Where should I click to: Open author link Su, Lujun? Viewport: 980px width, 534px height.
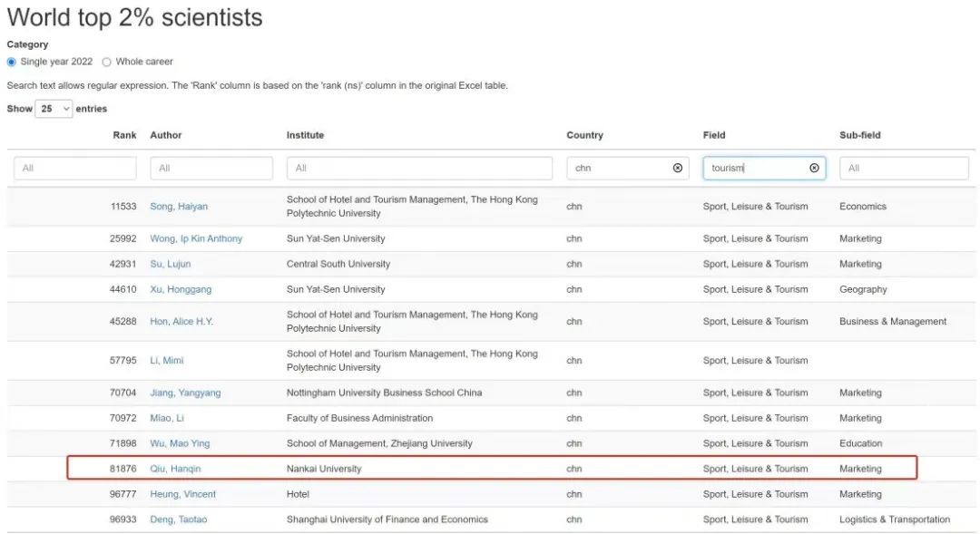click(x=171, y=264)
